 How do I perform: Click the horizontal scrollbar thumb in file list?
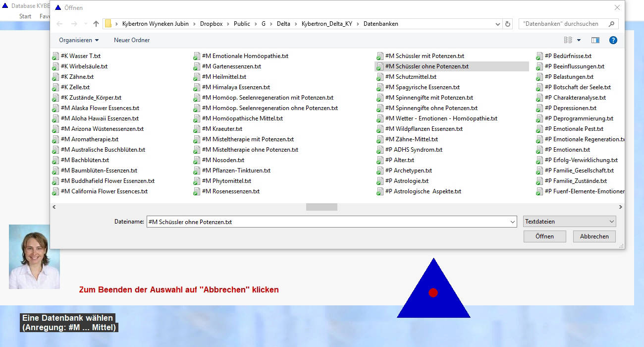tap(322, 207)
